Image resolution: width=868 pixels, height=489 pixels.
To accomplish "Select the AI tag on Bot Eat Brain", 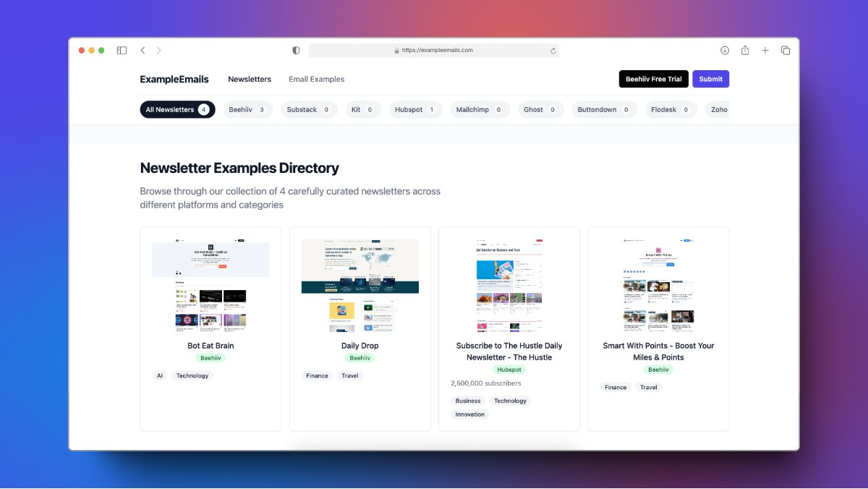I will (x=160, y=375).
